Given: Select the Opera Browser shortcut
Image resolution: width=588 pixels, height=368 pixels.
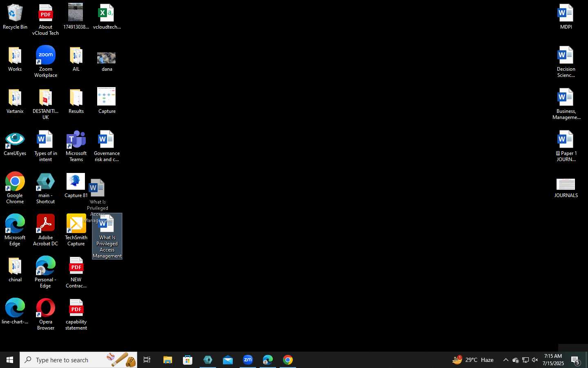Looking at the screenshot, I should [x=45, y=314].
